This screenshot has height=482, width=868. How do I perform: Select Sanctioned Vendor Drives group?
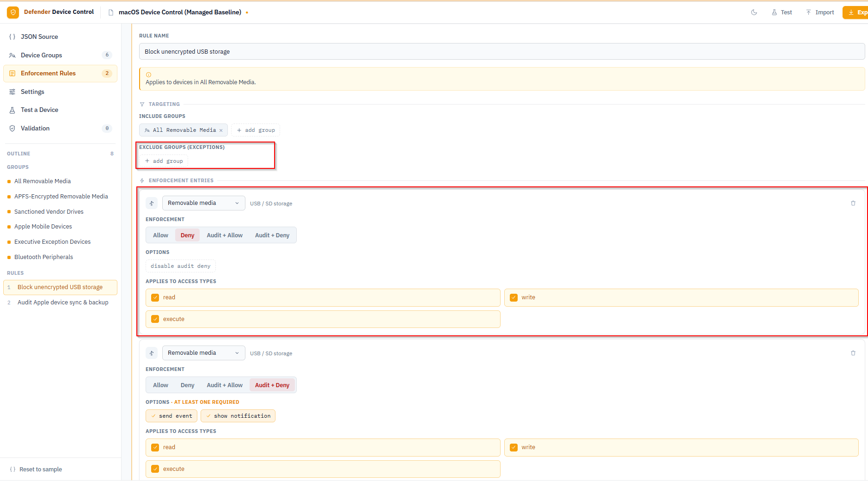pyautogui.click(x=61, y=212)
